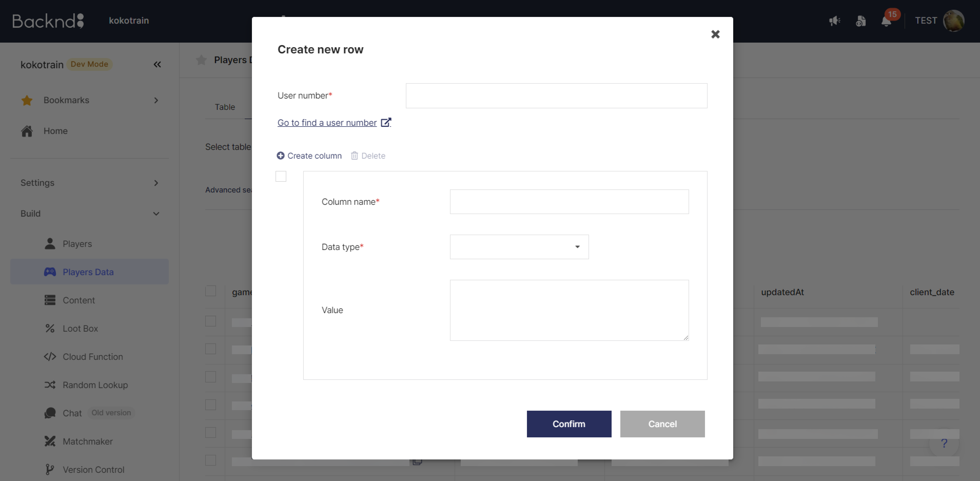Click the Cloud Function code icon
This screenshot has height=481, width=980.
point(50,357)
